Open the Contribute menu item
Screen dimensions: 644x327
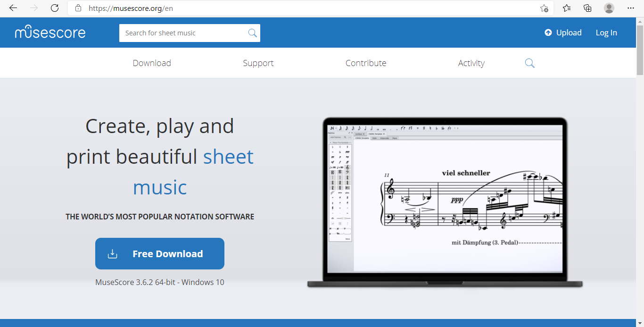pos(366,63)
